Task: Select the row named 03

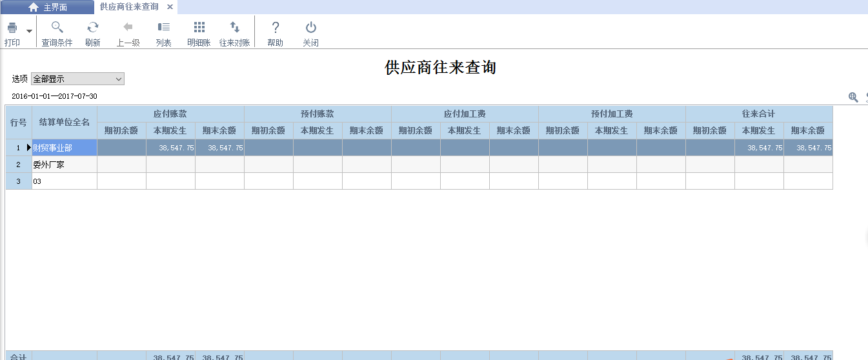Action: tap(64, 181)
